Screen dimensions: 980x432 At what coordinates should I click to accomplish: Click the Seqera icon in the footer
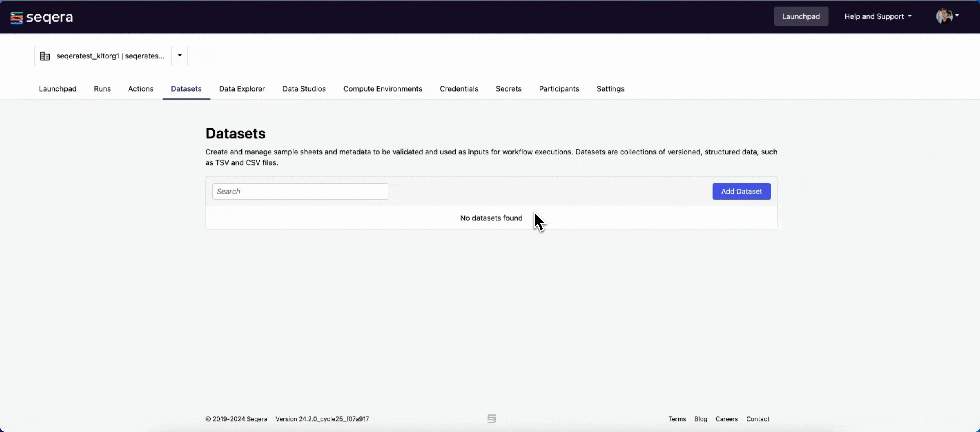(x=491, y=418)
